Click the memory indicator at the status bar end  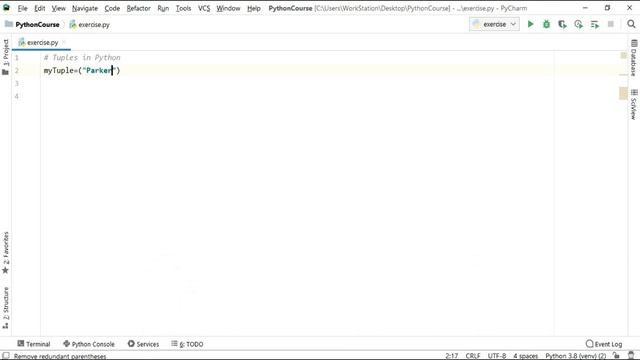(631, 356)
